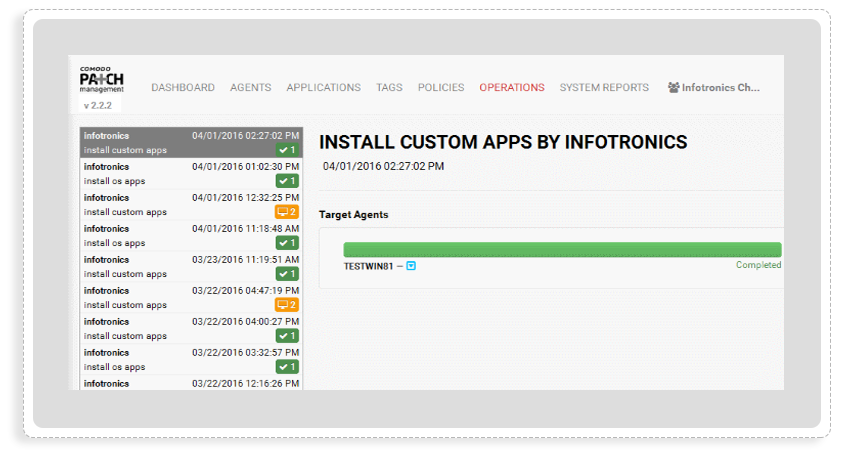Select the operation dated 04/01/2016 11:18:48 AM

coord(191,235)
